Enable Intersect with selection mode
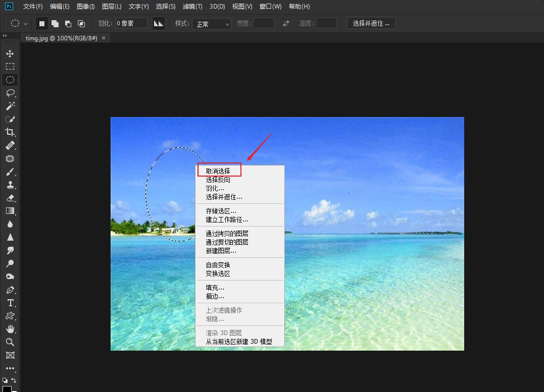This screenshot has height=392, width=544. (x=81, y=23)
